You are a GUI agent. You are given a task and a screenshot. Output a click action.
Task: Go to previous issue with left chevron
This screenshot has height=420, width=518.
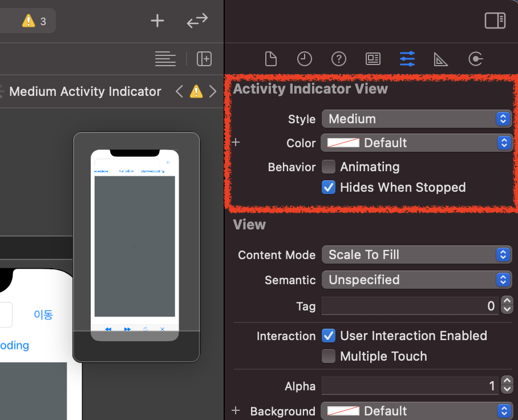point(179,91)
